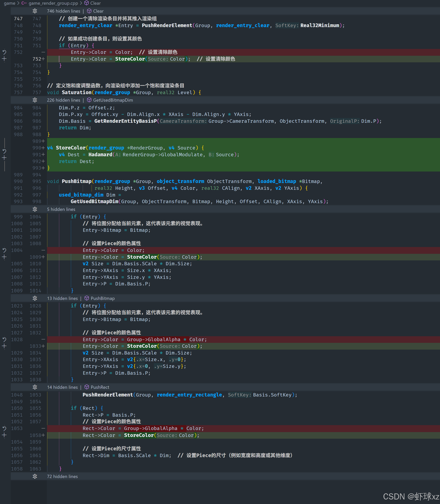Screen dimensions: 440x504
Task: Click revert icon beside deleted line 1028
Action: [x=4, y=339]
